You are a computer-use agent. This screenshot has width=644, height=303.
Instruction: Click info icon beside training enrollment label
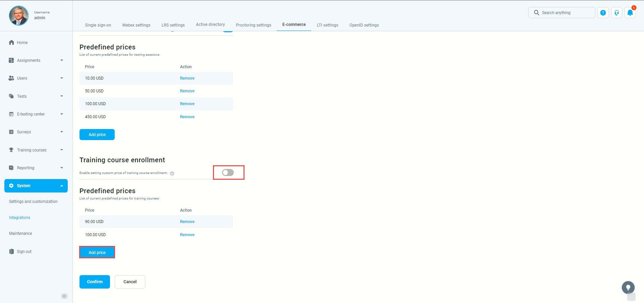point(172,173)
